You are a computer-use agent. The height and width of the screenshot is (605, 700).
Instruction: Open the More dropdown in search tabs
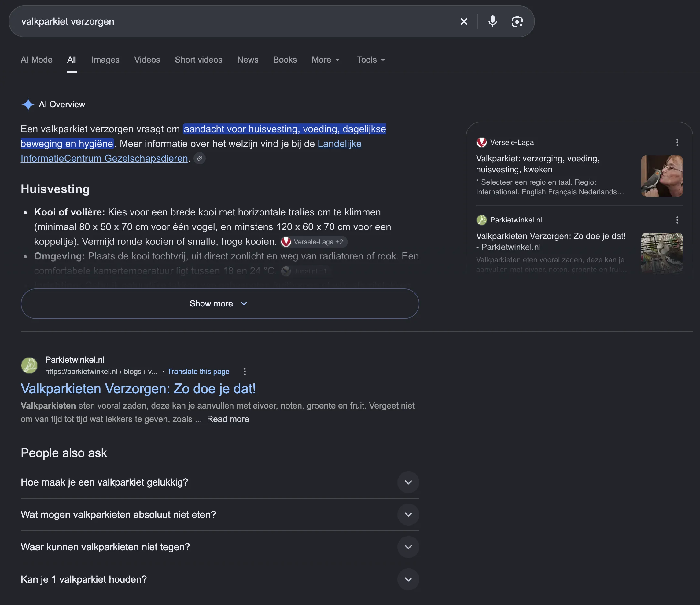click(325, 60)
